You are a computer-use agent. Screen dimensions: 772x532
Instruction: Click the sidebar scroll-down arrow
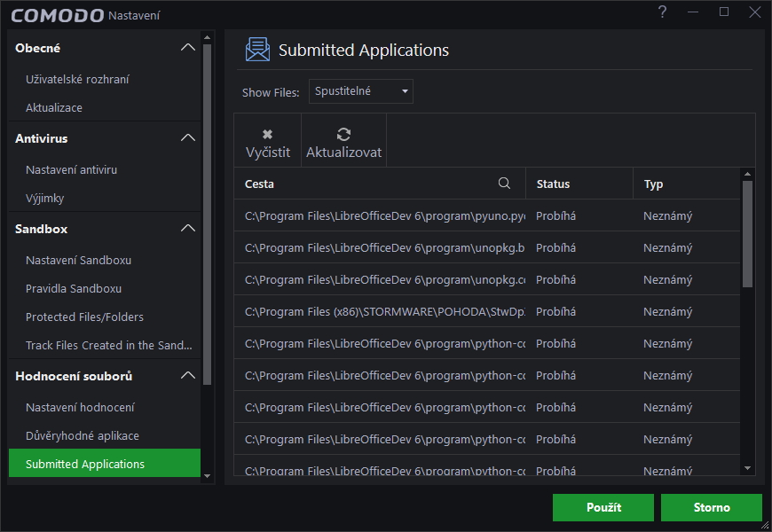pyautogui.click(x=208, y=476)
